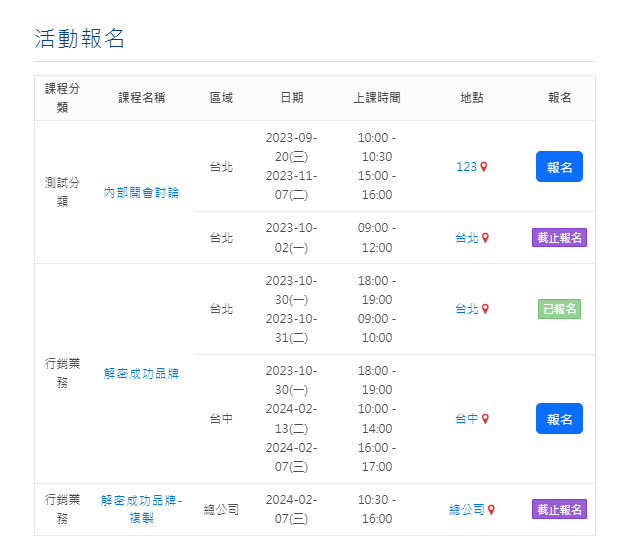Click map pin for 台北 in 已報名 row

click(486, 309)
